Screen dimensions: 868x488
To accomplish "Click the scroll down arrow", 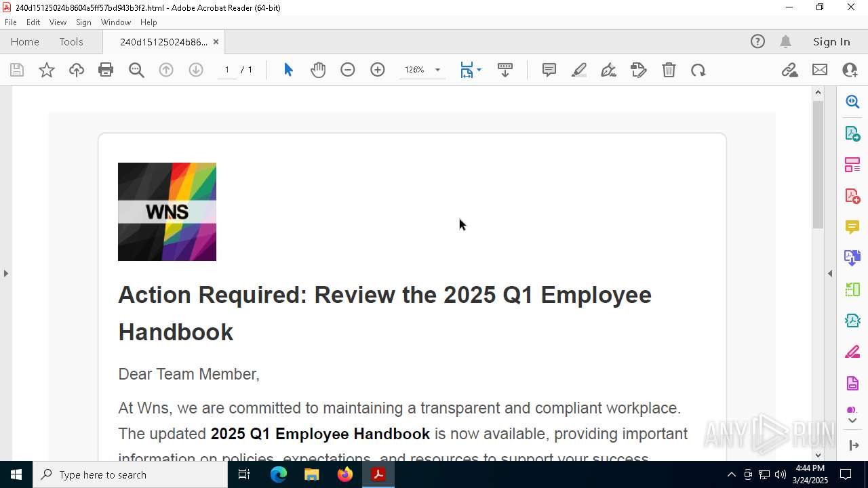I will click(x=818, y=455).
